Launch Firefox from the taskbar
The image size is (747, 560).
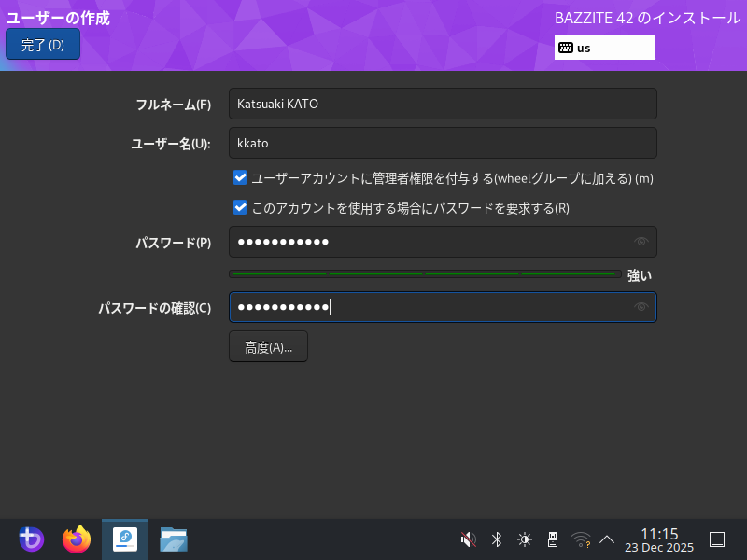tap(77, 539)
